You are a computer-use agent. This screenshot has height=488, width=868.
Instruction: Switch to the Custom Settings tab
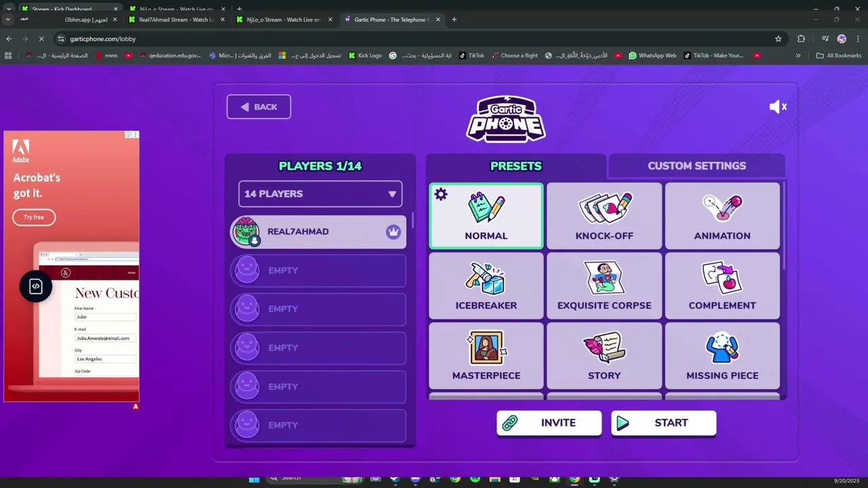pos(696,166)
